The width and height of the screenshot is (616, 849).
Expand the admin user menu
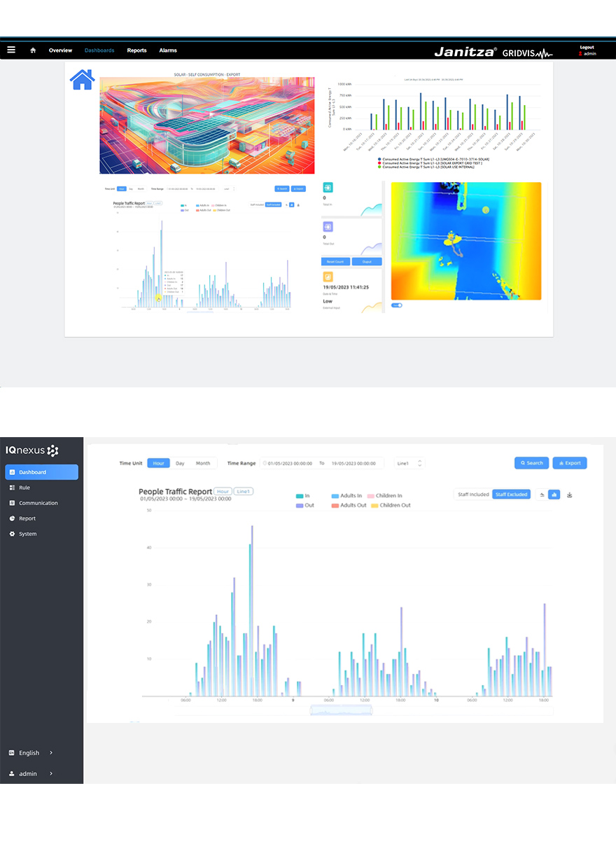click(x=31, y=773)
